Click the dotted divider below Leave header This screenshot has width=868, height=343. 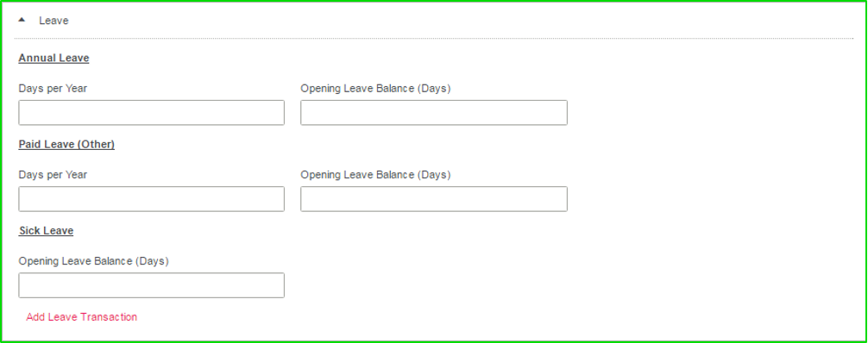pos(434,38)
